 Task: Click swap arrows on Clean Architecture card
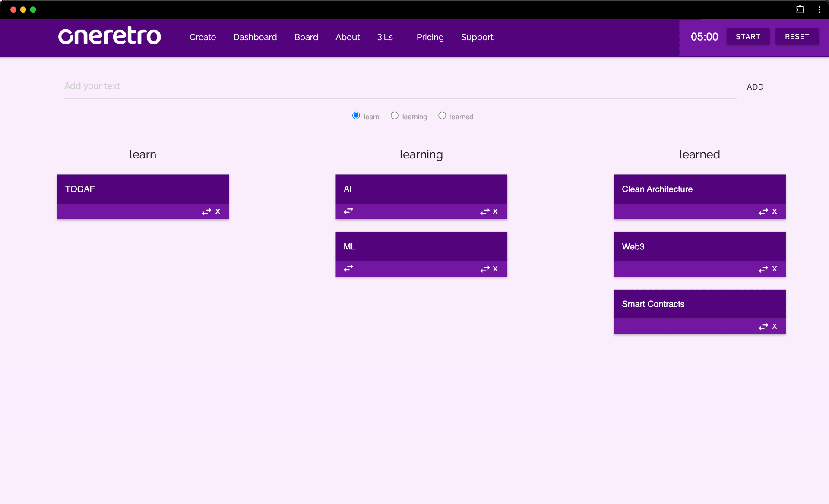[x=763, y=211]
